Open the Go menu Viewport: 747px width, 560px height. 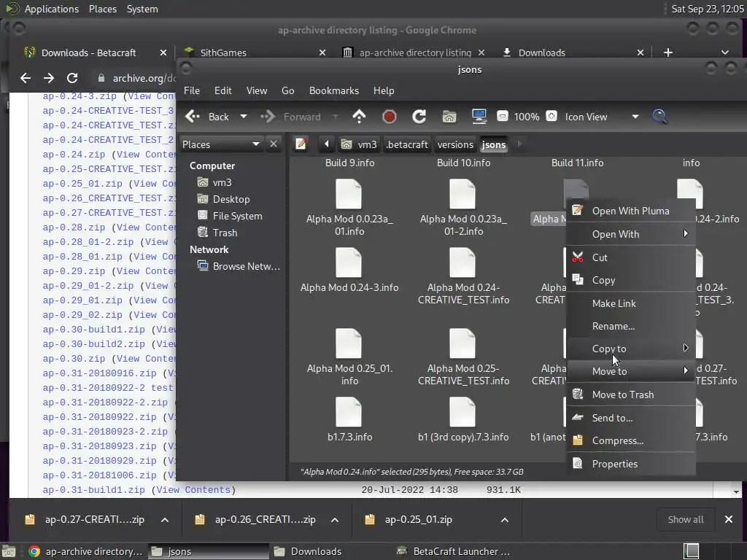tap(287, 90)
